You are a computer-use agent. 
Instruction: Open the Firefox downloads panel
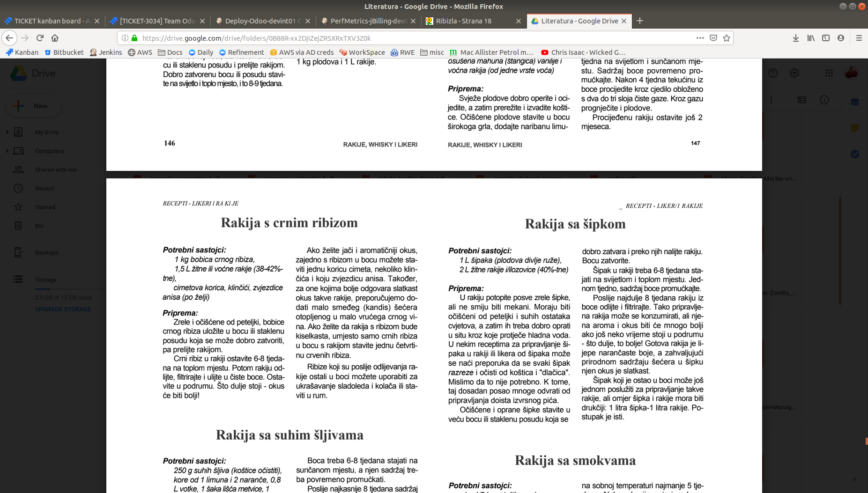(x=795, y=38)
